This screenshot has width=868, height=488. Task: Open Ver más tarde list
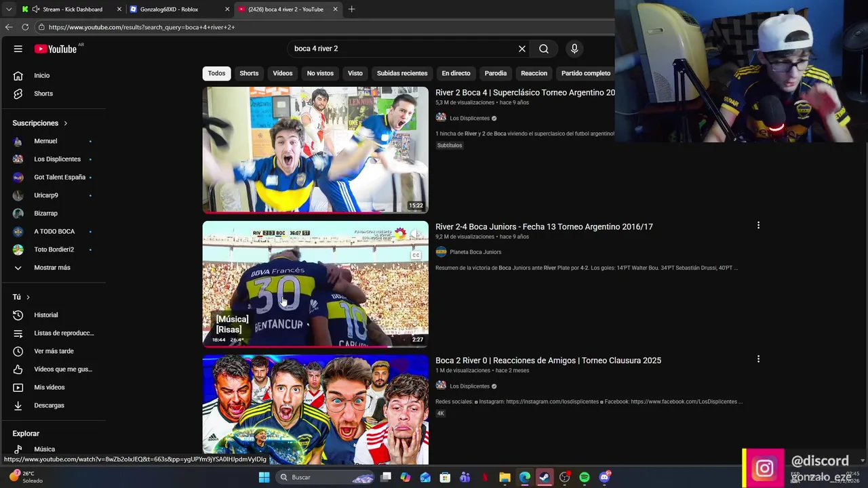[x=53, y=351]
